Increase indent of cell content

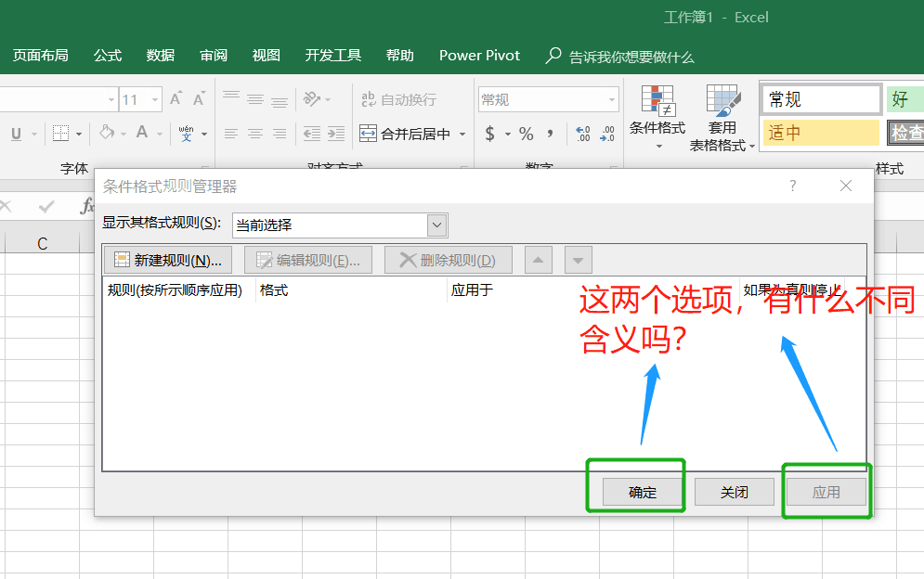coord(336,134)
